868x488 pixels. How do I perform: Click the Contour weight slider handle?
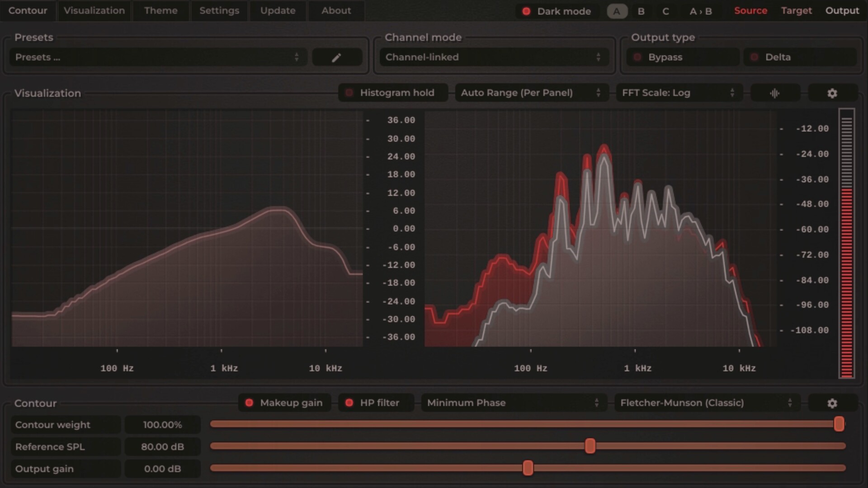(x=839, y=424)
